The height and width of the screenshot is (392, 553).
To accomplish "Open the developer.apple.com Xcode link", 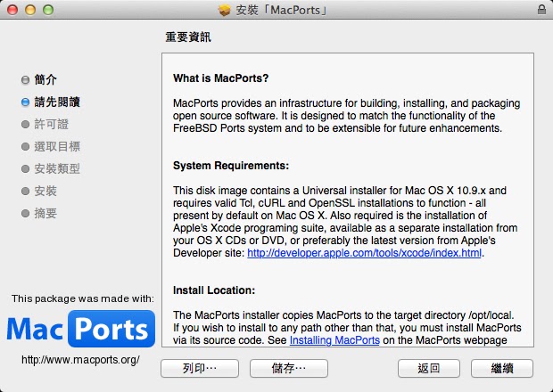I will 364,253.
